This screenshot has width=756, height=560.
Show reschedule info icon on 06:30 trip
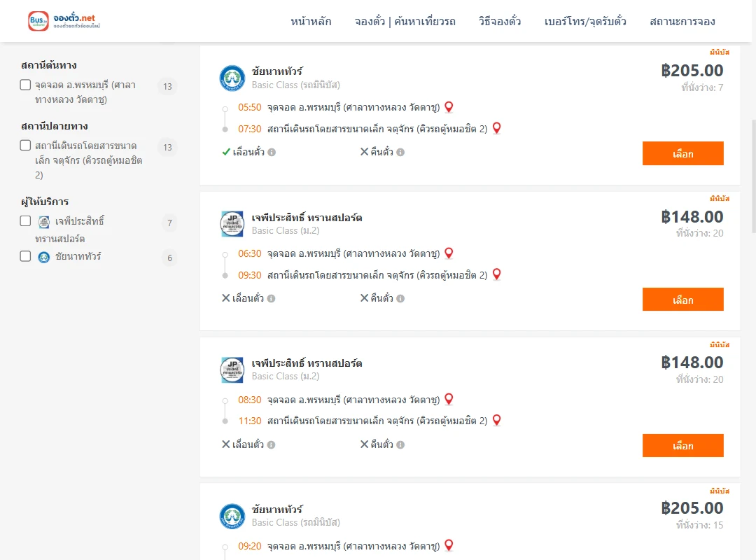pyautogui.click(x=272, y=299)
